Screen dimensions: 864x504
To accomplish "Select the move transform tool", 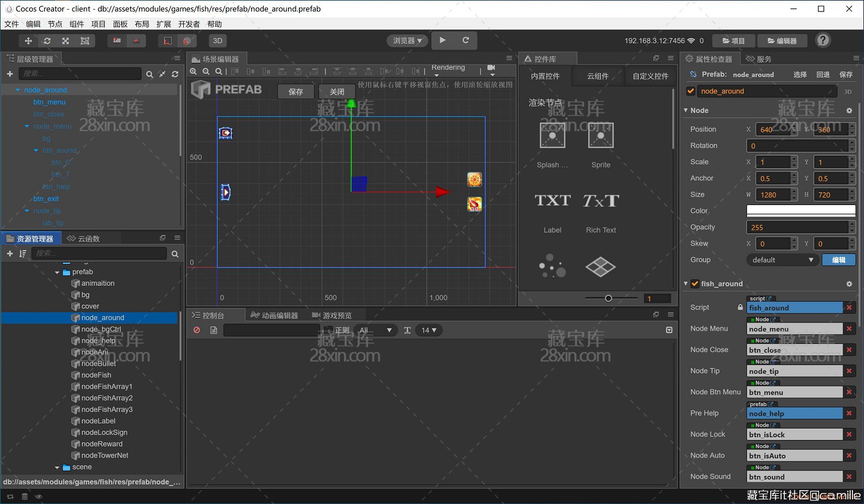I will 28,41.
